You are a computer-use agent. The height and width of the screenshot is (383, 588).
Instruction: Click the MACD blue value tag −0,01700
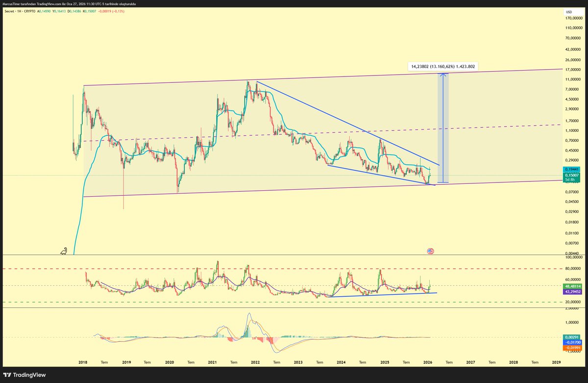tap(572, 342)
